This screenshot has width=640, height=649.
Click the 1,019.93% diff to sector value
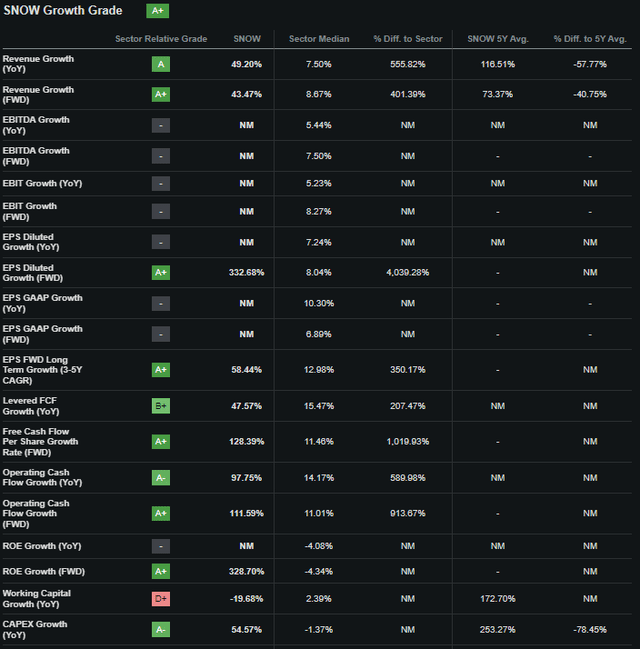408,442
